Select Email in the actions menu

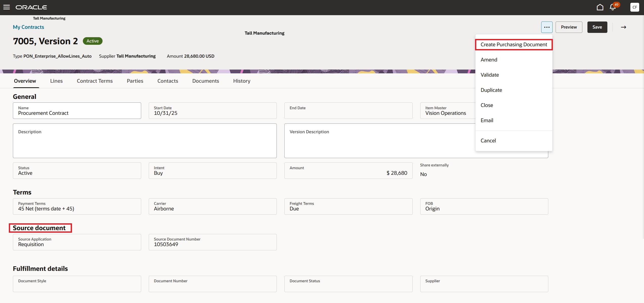click(486, 120)
